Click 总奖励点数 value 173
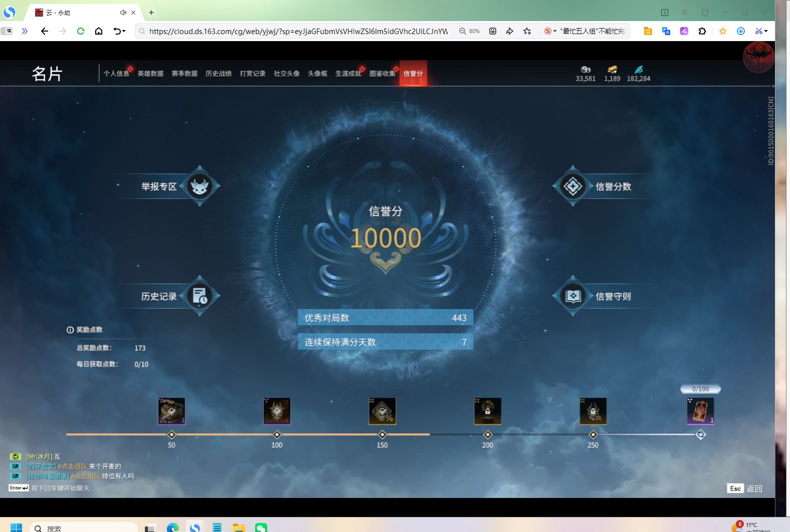This screenshot has width=790, height=532. click(140, 348)
